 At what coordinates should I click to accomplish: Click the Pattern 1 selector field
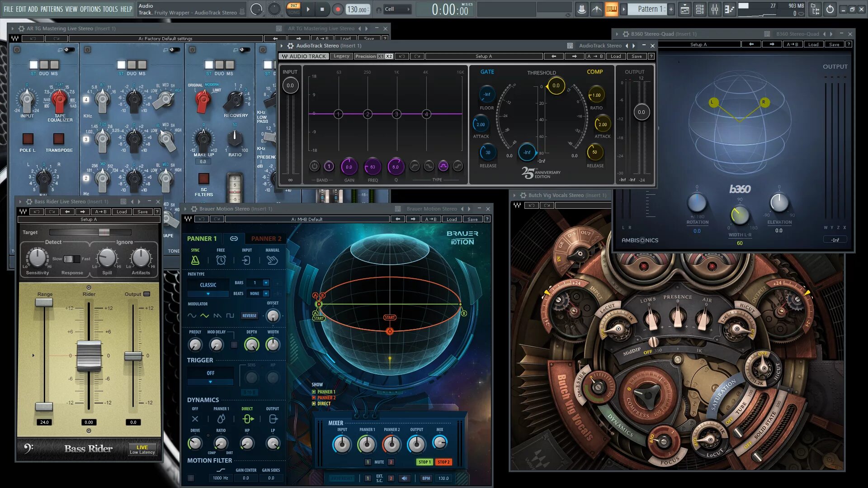650,9
